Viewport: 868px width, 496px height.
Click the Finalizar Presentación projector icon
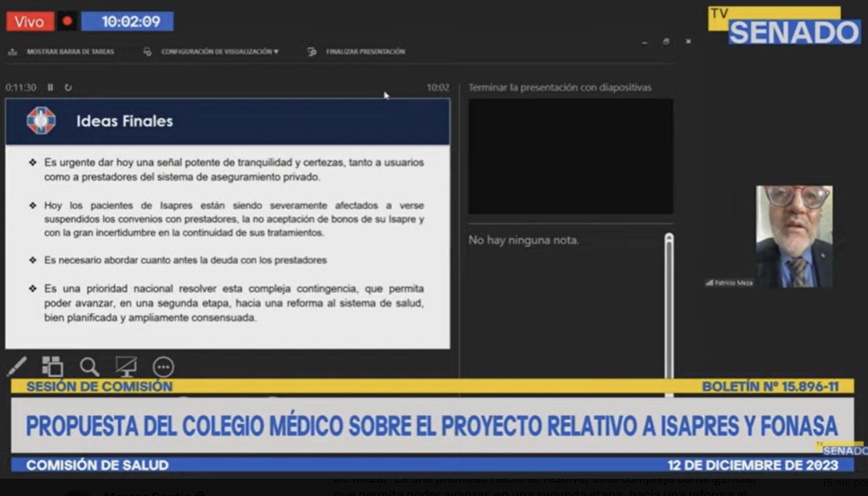click(312, 52)
